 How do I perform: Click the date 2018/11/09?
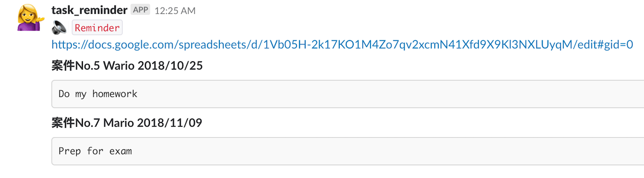pos(170,123)
